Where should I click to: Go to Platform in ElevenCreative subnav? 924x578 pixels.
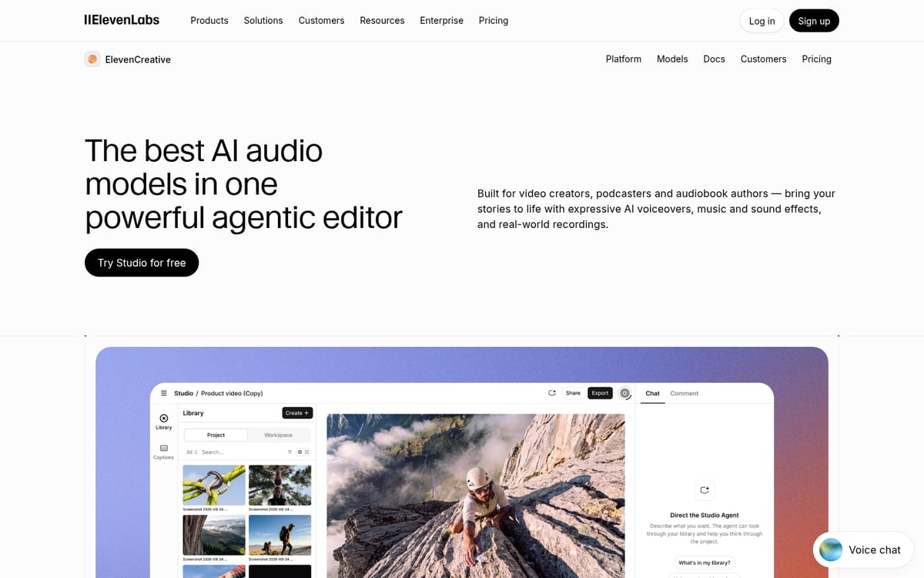[624, 59]
